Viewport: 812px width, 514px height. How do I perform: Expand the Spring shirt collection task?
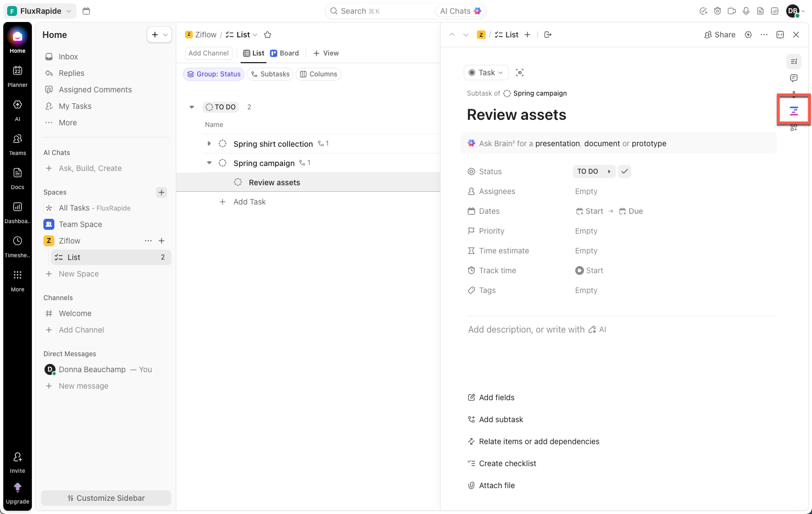[x=209, y=143]
